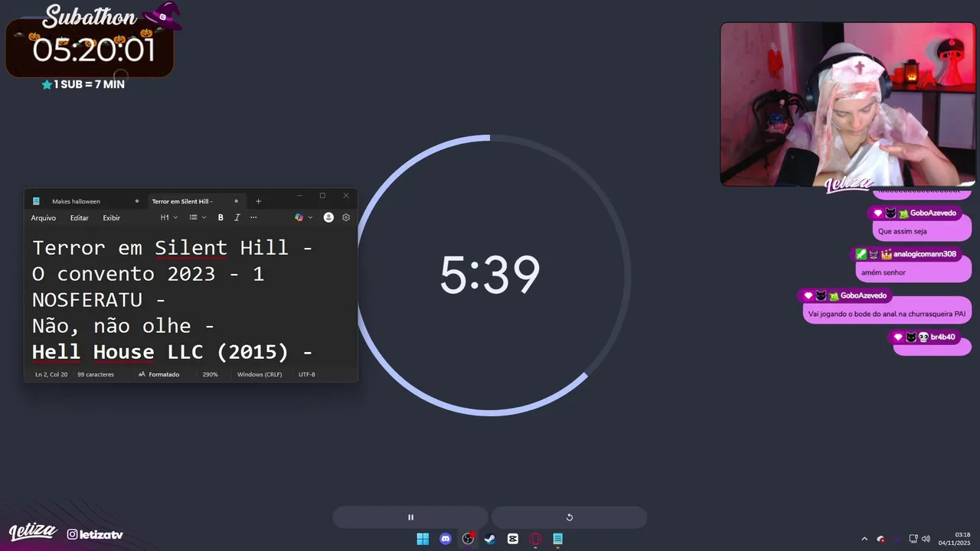980x551 pixels.
Task: Click username analogicomann308 in chat
Action: pos(924,254)
